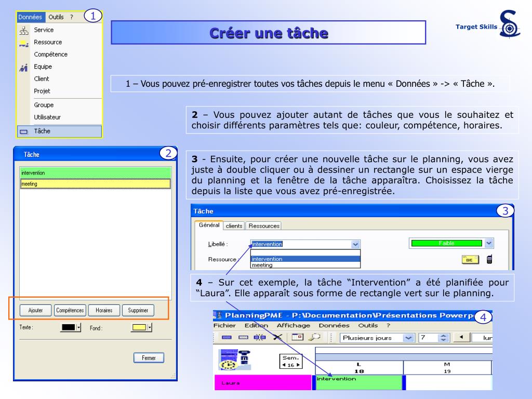Click the Tâche rectangle icon in the Données menu
The width and height of the screenshot is (532, 399).
[x=23, y=131]
